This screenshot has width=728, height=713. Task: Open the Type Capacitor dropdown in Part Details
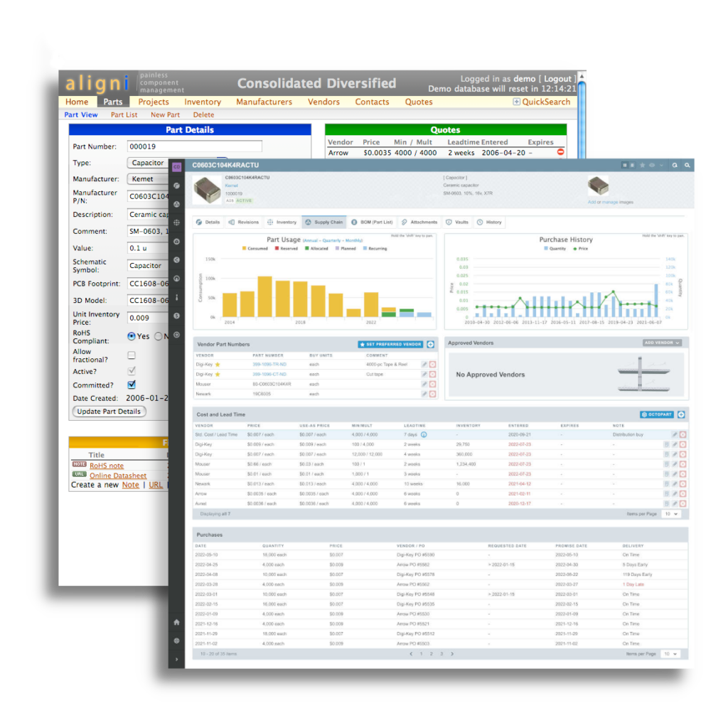pos(147,163)
